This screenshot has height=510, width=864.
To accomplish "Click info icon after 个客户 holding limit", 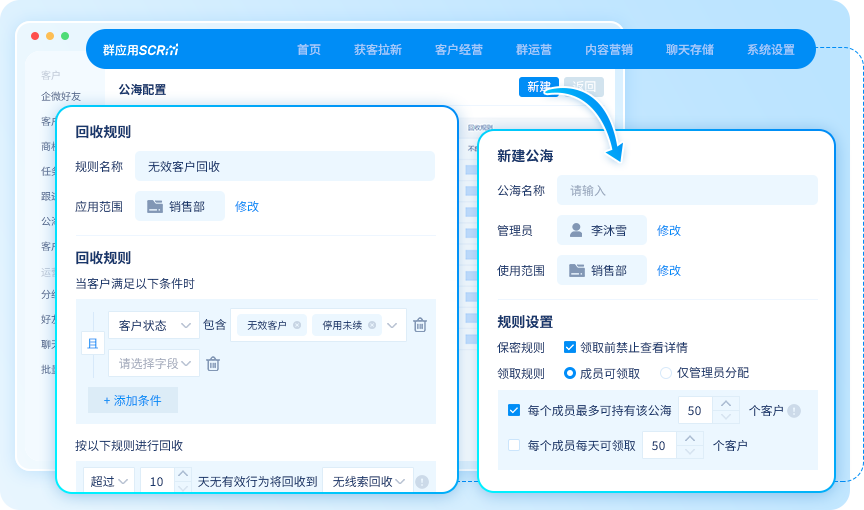I will coord(794,411).
